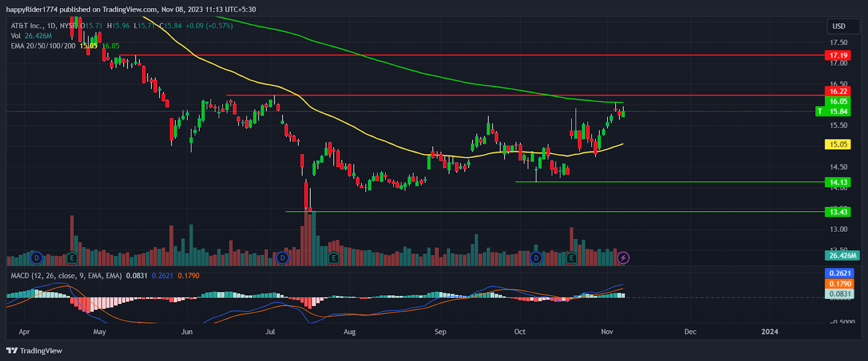
Task: Click the Sep label on time axis
Action: point(441,332)
